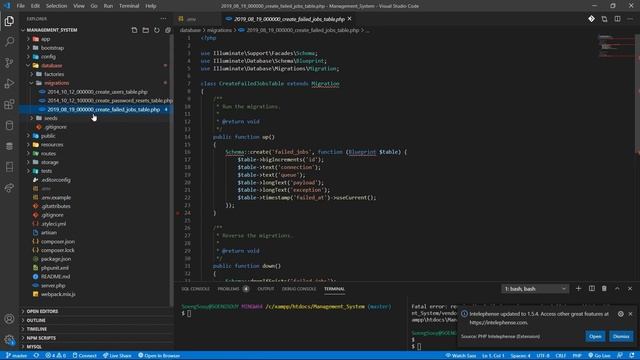Add a new terminal with plus icon
This screenshot has height=360, width=640.
point(578,289)
